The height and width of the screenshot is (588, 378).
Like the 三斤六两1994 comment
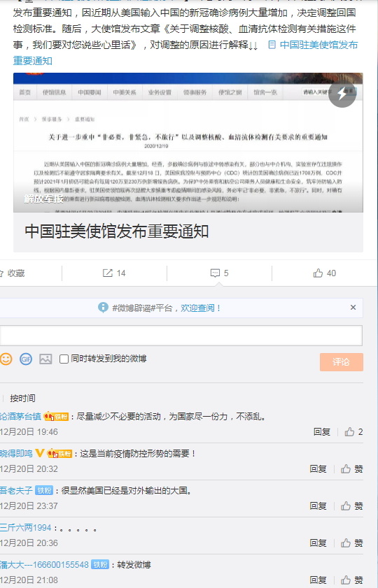(351, 543)
